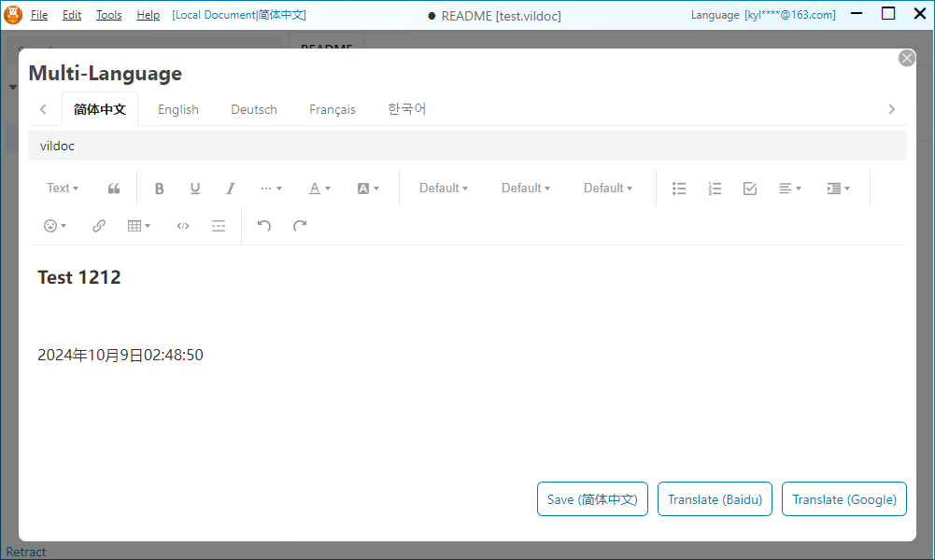Open the Tools menu

(108, 15)
